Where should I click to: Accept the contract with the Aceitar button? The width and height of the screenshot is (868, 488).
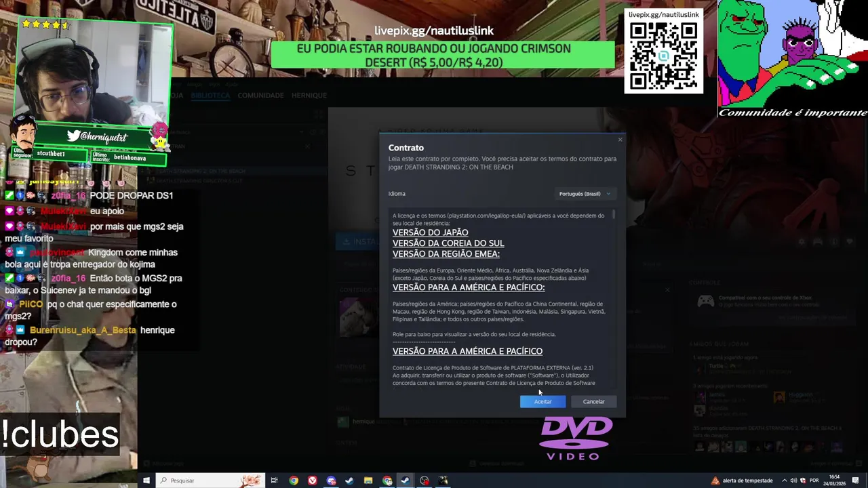(x=542, y=401)
